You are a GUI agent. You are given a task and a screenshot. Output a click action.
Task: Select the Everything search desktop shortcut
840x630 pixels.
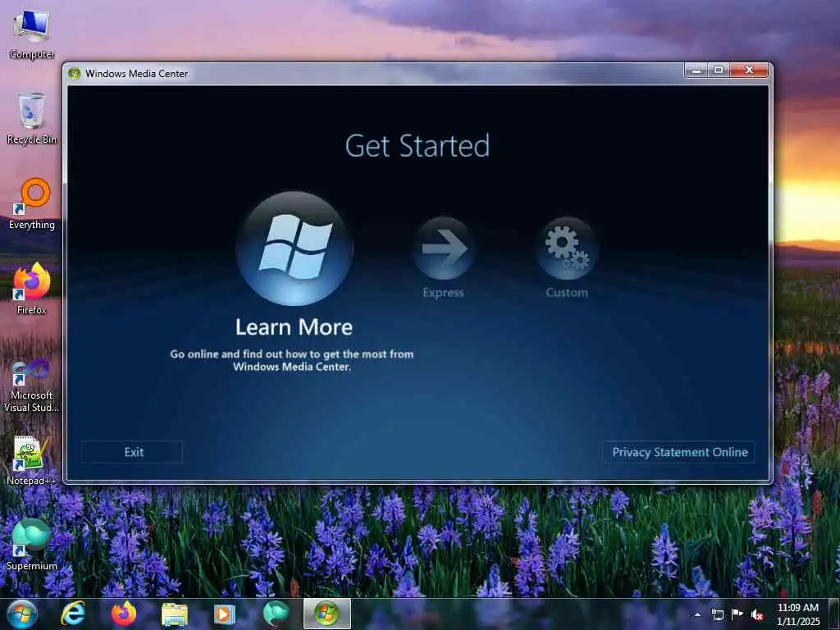tap(32, 203)
